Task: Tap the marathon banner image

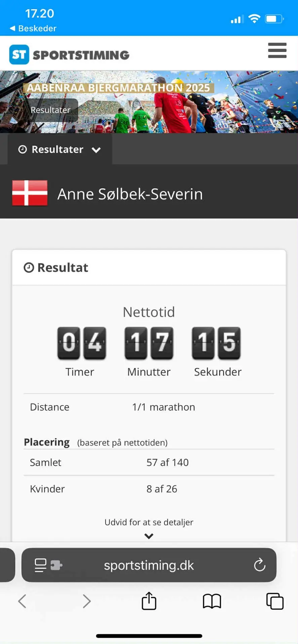Action: coord(149,102)
